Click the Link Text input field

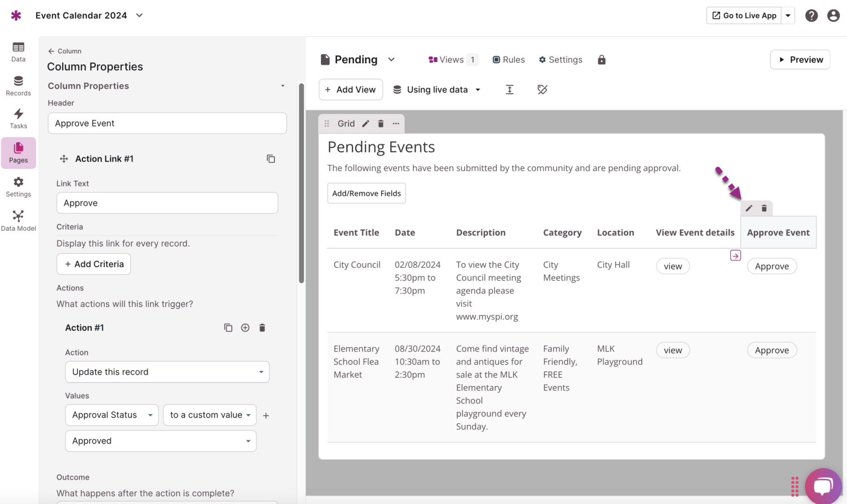pos(167,203)
